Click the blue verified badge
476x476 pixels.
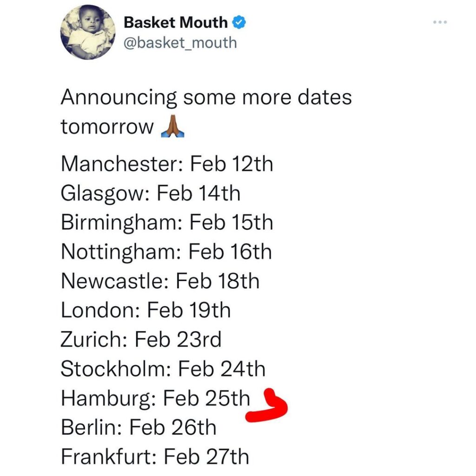point(238,22)
